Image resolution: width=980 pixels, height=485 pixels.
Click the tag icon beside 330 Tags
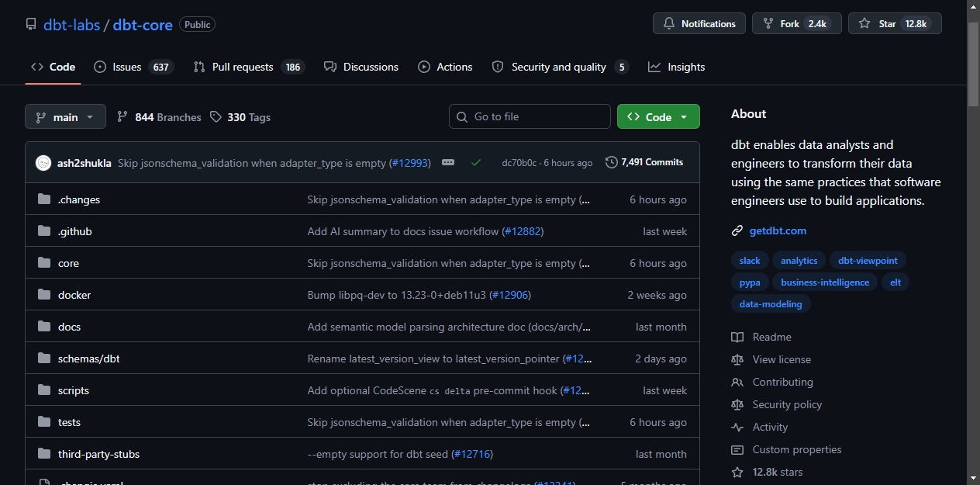tap(216, 117)
